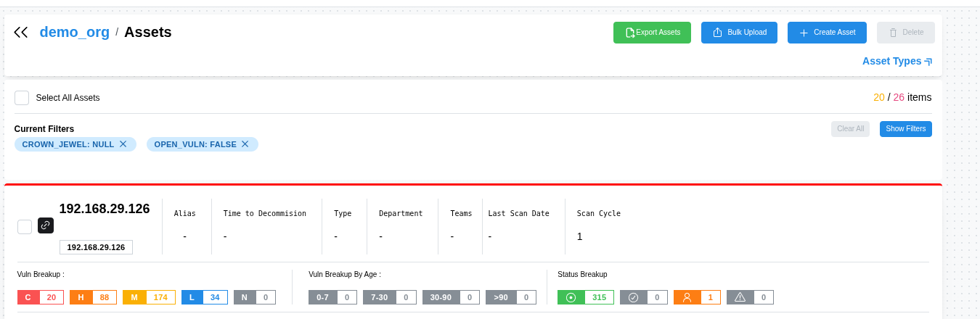The width and height of the screenshot is (980, 319).
Task: Click the Alias column label
Action: (x=185, y=213)
